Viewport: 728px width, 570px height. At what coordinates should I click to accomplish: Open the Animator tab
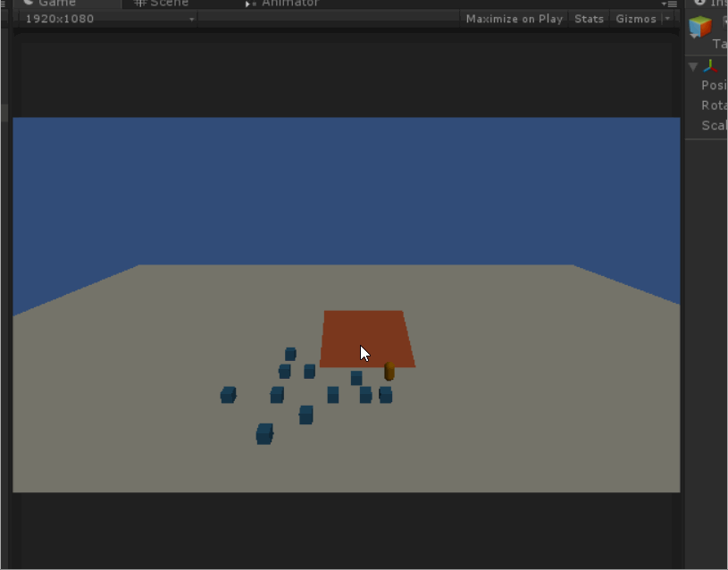tap(282, 4)
